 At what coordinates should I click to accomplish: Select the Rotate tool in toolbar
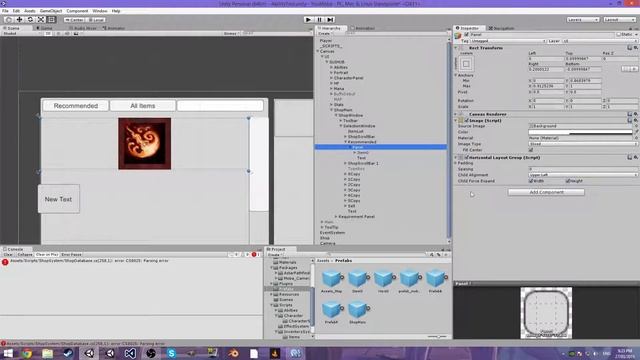30,20
